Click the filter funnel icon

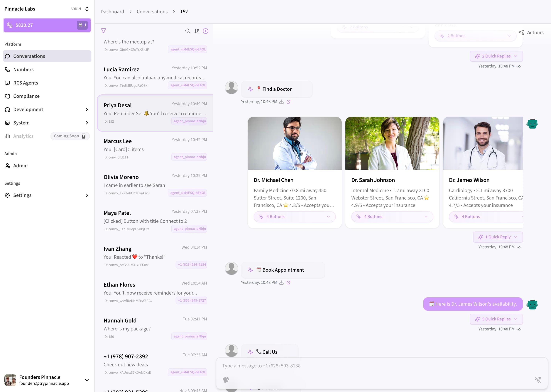104,31
